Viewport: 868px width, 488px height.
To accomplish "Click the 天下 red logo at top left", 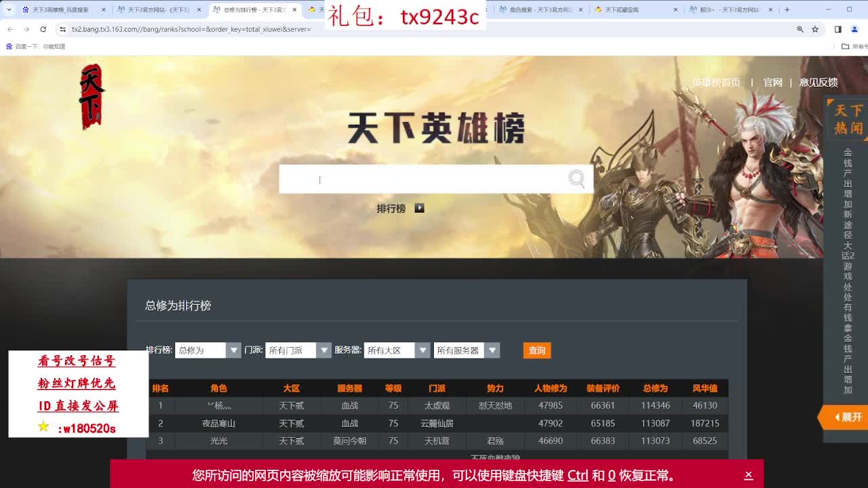I will pos(92,96).
